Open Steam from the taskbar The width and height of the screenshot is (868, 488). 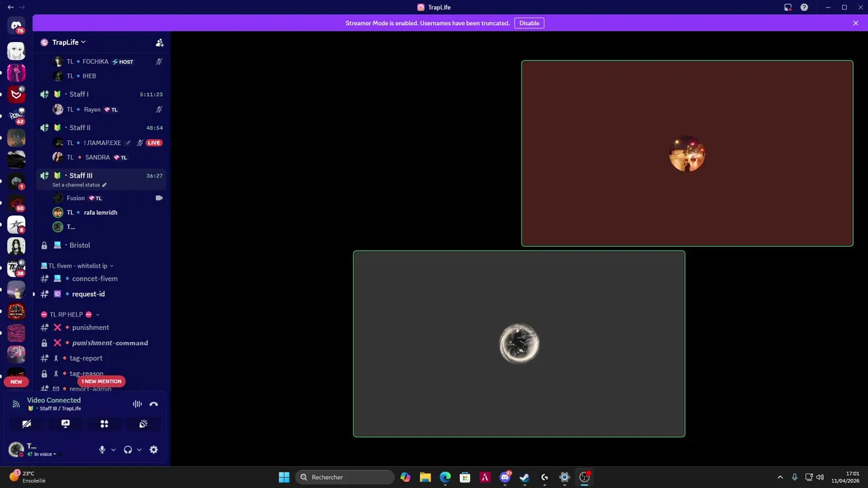pyautogui.click(x=524, y=477)
